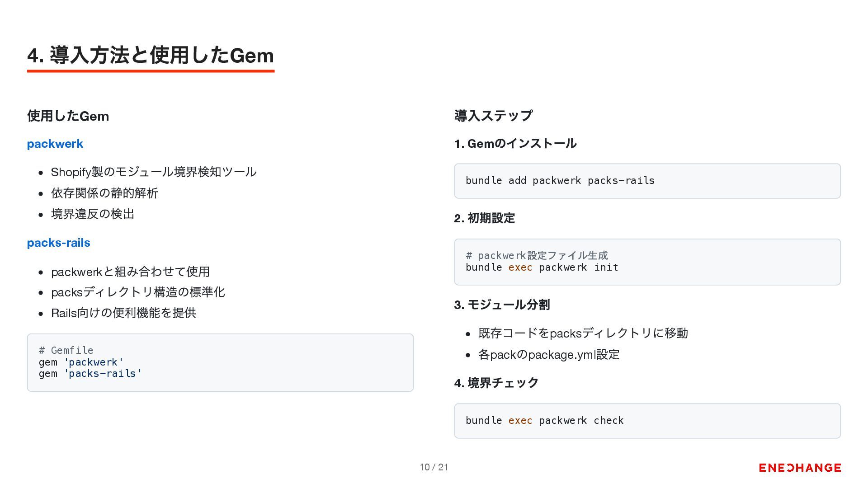Open the packwerk link

[x=55, y=144]
